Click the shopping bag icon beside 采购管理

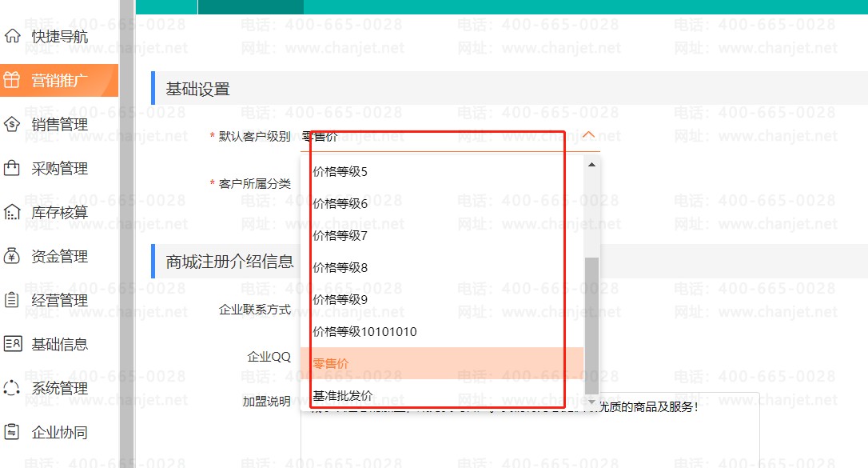click(12, 168)
